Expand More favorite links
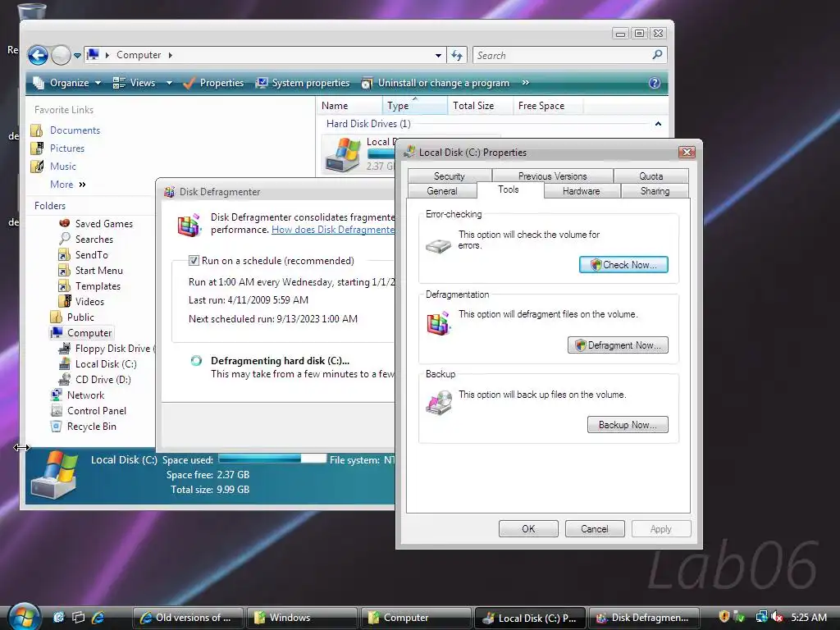Image resolution: width=840 pixels, height=630 pixels. point(67,185)
